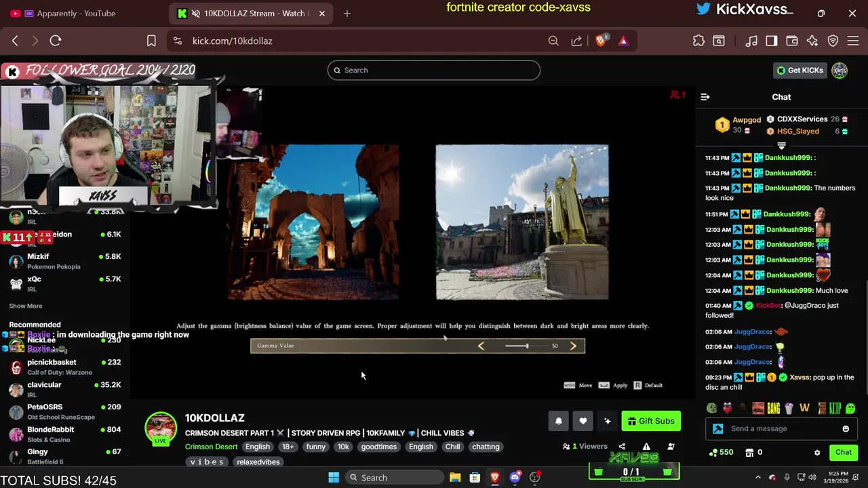Viewport: 868px width, 488px height.
Task: Open Brave Shields lion icon
Action: point(601,41)
